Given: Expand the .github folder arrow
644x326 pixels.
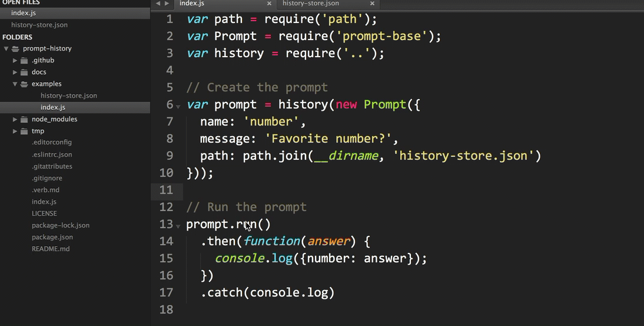Looking at the screenshot, I should coord(15,61).
